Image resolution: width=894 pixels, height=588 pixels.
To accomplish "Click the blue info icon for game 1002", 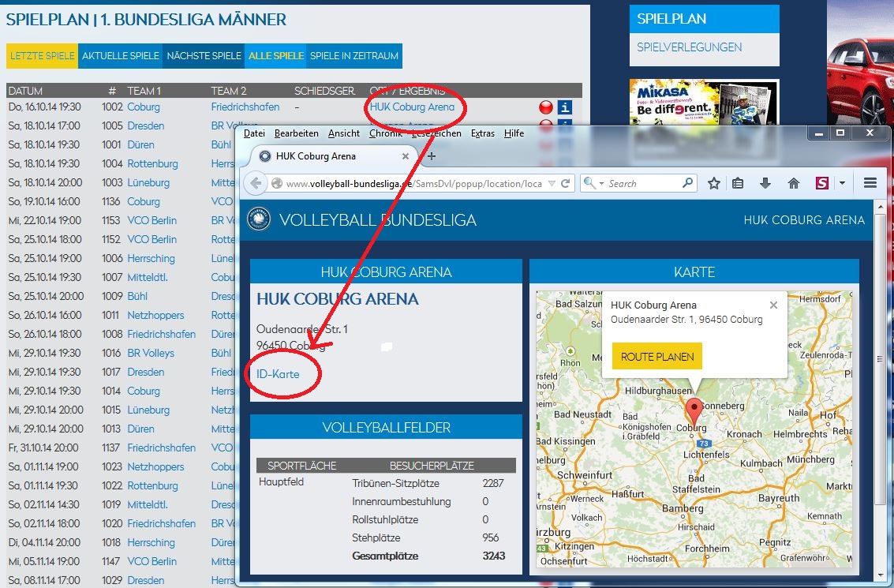I will click(x=565, y=107).
